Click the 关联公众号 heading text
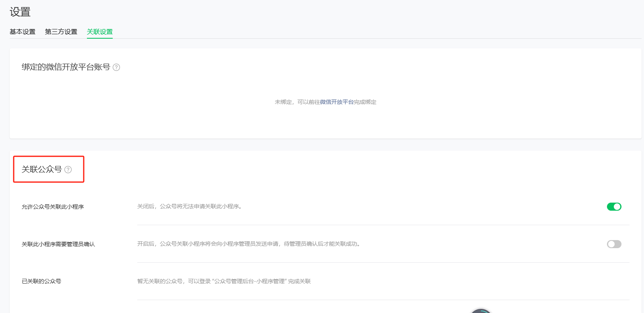This screenshot has width=644, height=313. (42, 170)
